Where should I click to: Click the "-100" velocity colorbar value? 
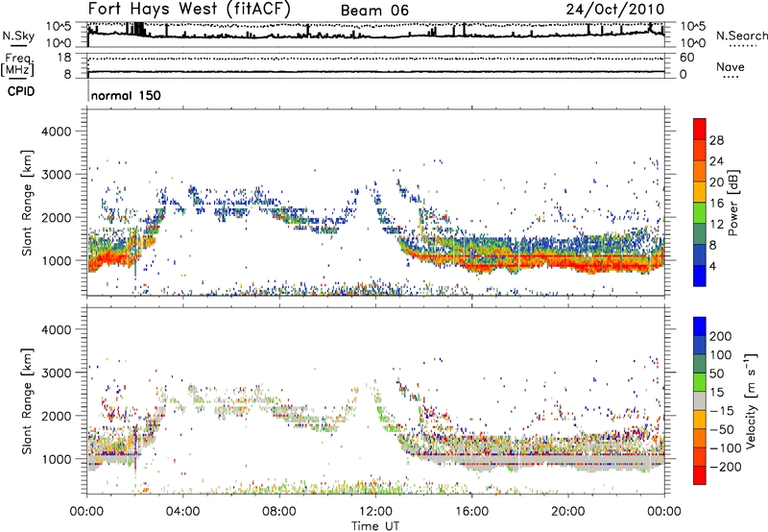pos(726,448)
